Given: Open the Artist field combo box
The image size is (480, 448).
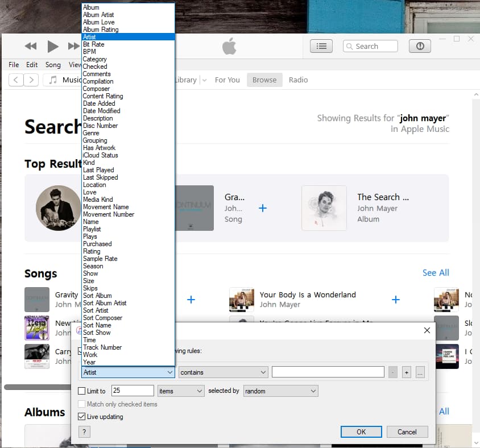Looking at the screenshot, I should (129, 372).
